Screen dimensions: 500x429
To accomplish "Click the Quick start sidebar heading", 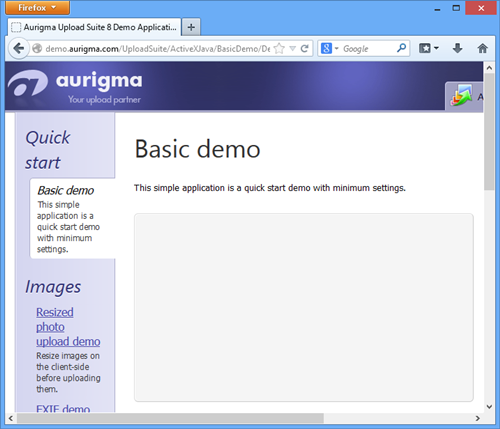I will pyautogui.click(x=48, y=150).
